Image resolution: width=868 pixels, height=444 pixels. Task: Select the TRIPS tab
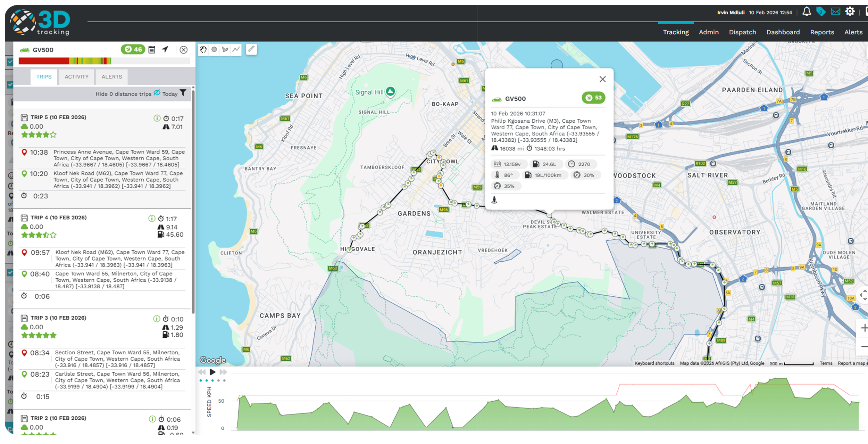click(44, 77)
